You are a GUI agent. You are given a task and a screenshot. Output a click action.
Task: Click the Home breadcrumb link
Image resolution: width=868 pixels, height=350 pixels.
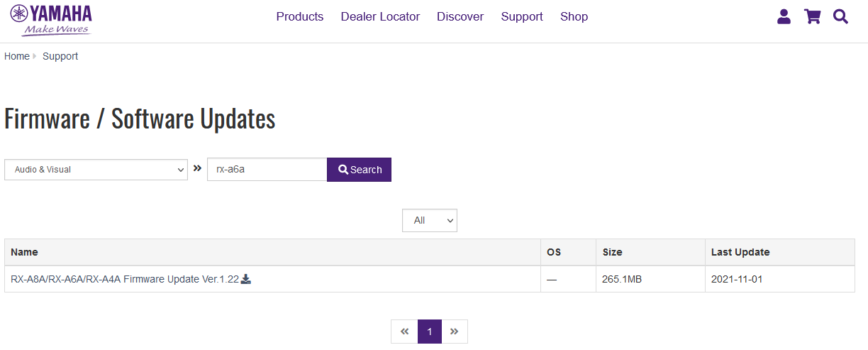pos(17,56)
